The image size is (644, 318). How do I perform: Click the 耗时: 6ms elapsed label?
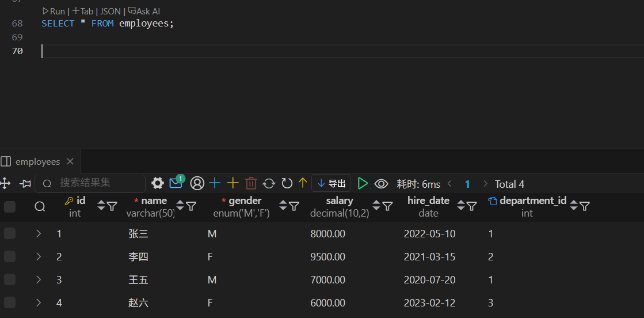tap(418, 184)
